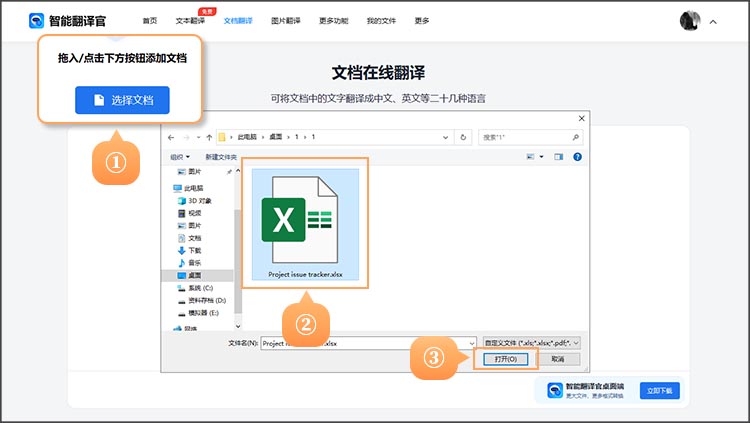
Task: Select 系统 (C:) drive
Action: tap(201, 287)
